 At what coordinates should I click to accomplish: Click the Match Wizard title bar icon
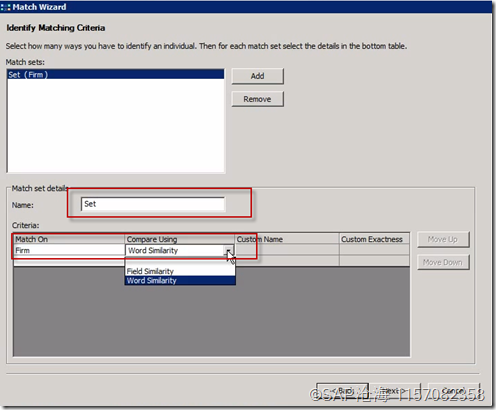(5, 7)
